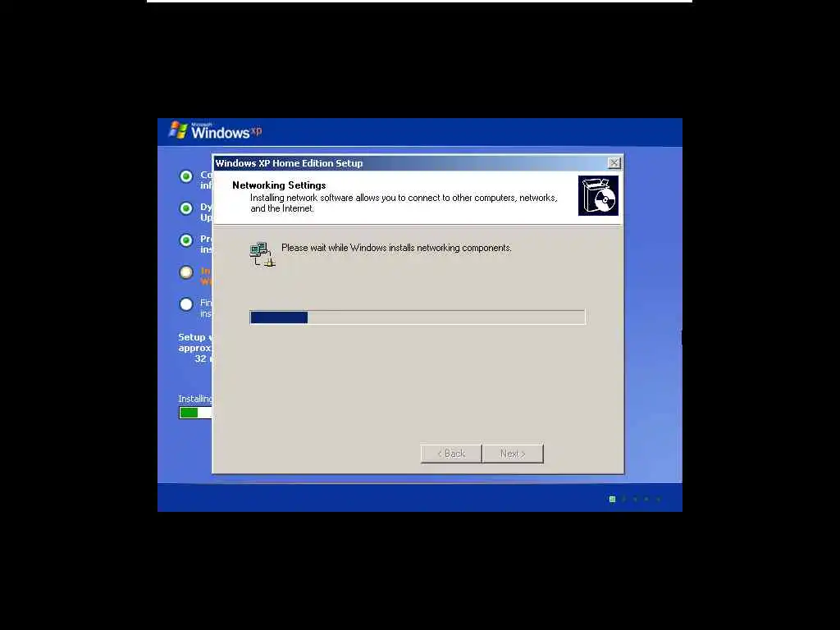Click the "Networking Settings" heading
The image size is (840, 630).
coord(279,185)
